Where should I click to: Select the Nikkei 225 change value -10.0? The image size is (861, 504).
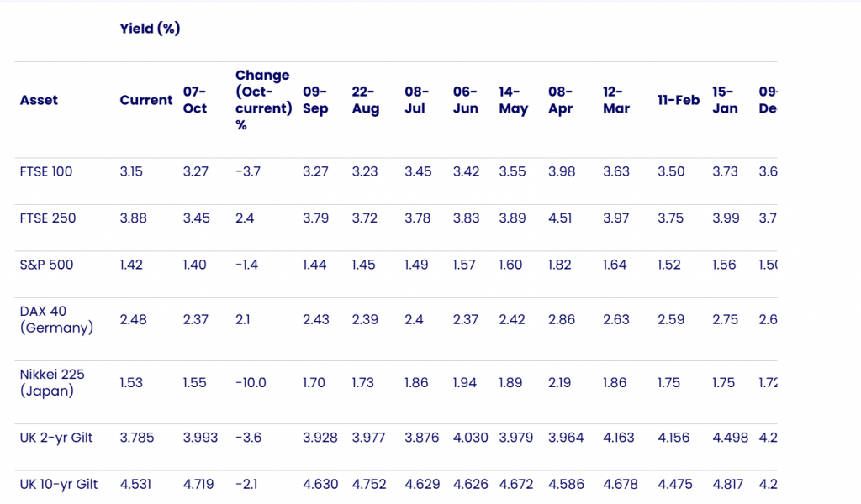point(251,382)
